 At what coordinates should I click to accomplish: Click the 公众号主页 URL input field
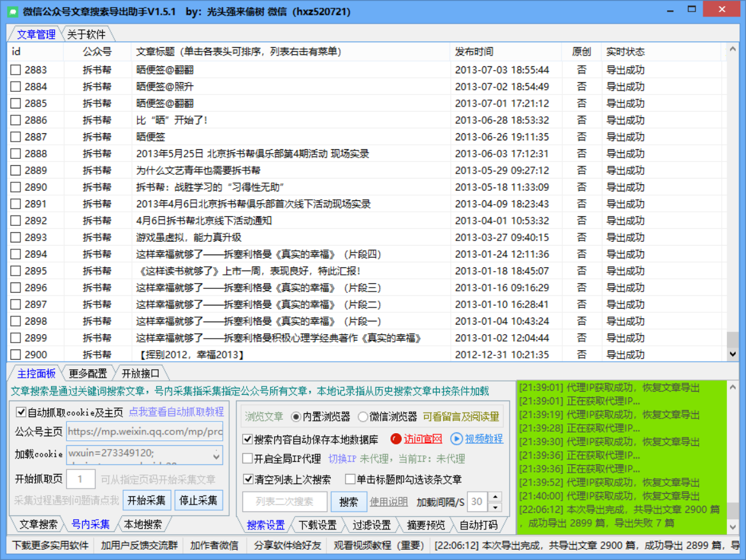145,432
